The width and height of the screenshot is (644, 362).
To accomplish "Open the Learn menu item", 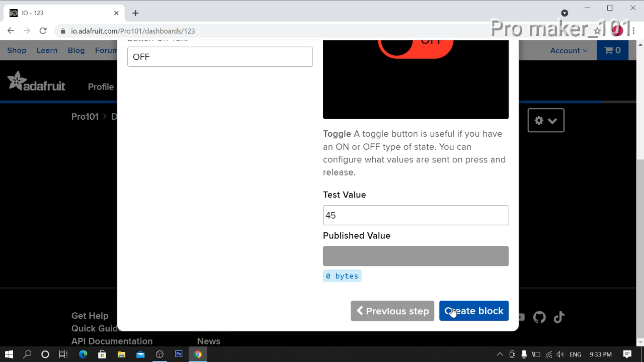I will pyautogui.click(x=47, y=50).
